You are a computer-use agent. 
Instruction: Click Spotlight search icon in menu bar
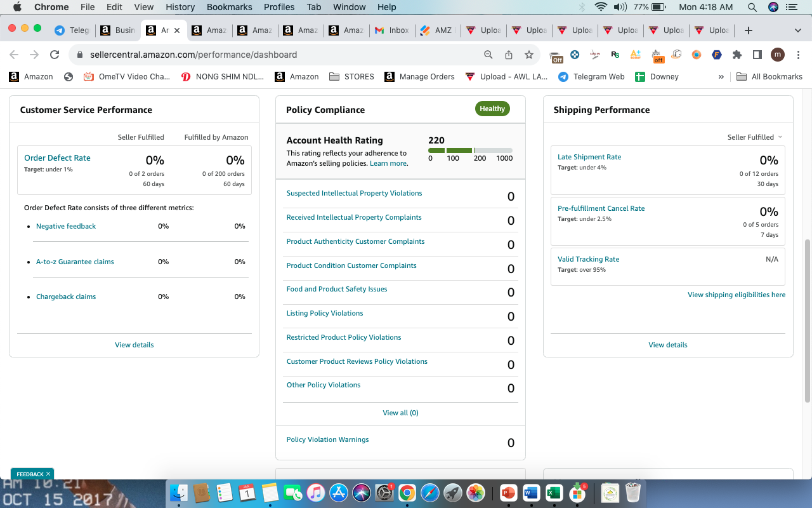coord(752,7)
